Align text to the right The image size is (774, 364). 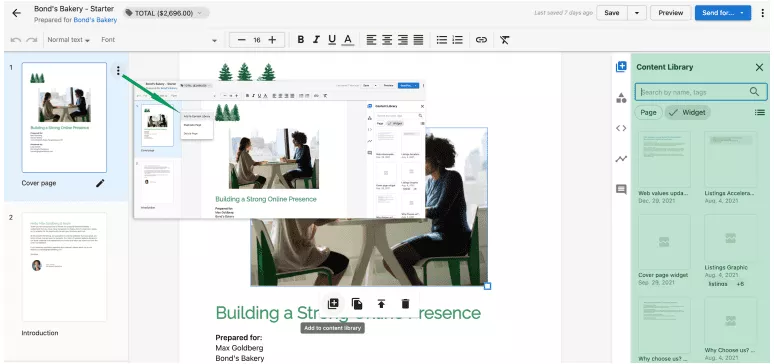click(403, 40)
